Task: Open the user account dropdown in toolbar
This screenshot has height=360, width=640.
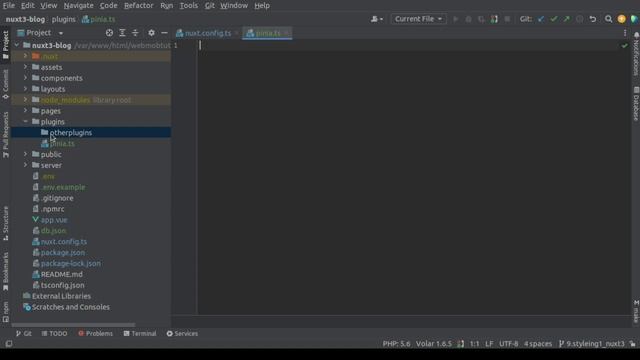Action: coord(376,19)
